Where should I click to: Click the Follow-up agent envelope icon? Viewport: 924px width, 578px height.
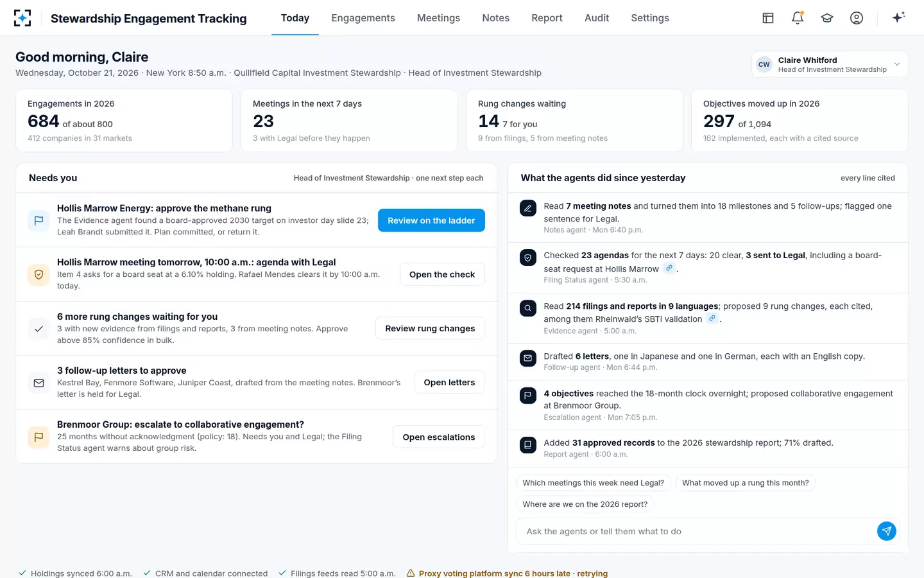(x=527, y=358)
